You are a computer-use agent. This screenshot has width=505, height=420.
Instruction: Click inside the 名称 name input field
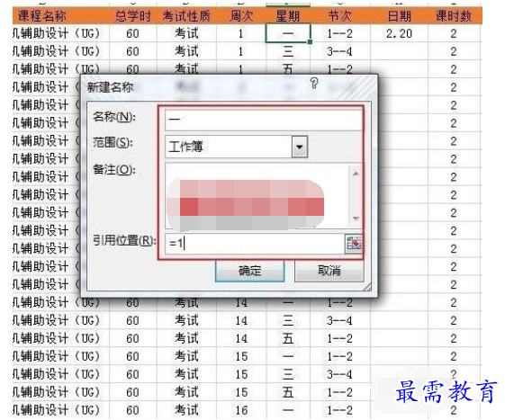(x=264, y=120)
